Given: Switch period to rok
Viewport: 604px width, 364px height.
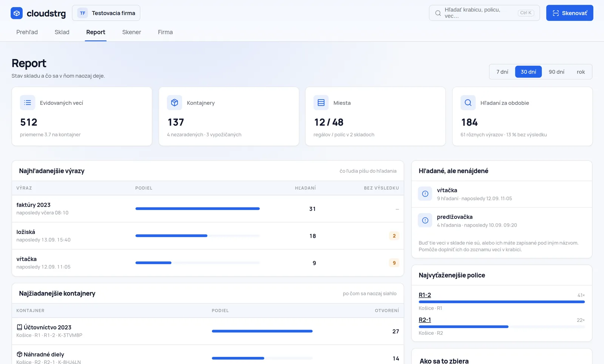Looking at the screenshot, I should point(581,72).
